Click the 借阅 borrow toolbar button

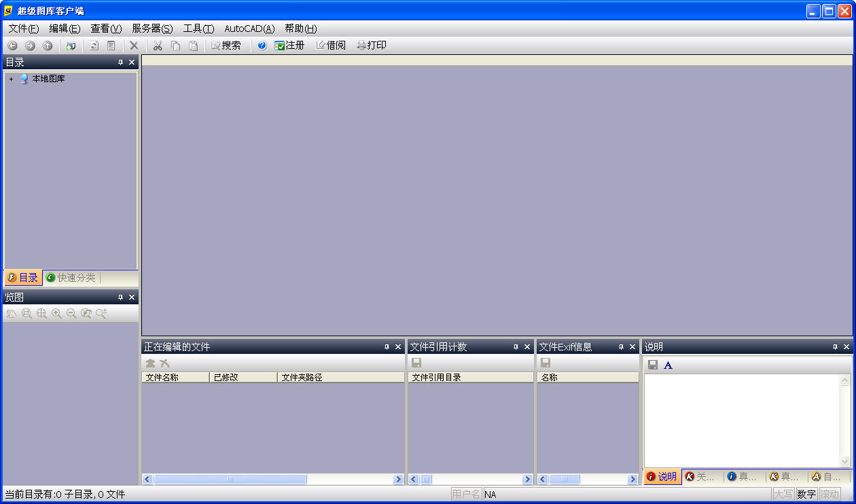point(331,46)
